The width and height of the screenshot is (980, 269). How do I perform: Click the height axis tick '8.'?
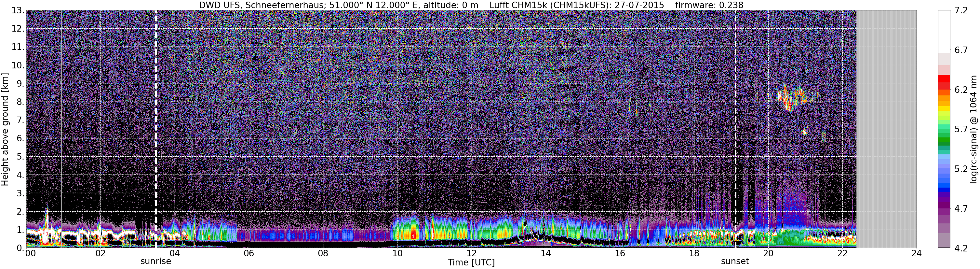pyautogui.click(x=20, y=102)
